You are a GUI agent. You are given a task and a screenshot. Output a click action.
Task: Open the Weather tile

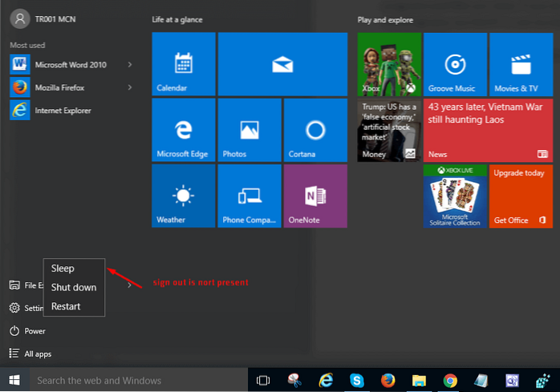(183, 196)
